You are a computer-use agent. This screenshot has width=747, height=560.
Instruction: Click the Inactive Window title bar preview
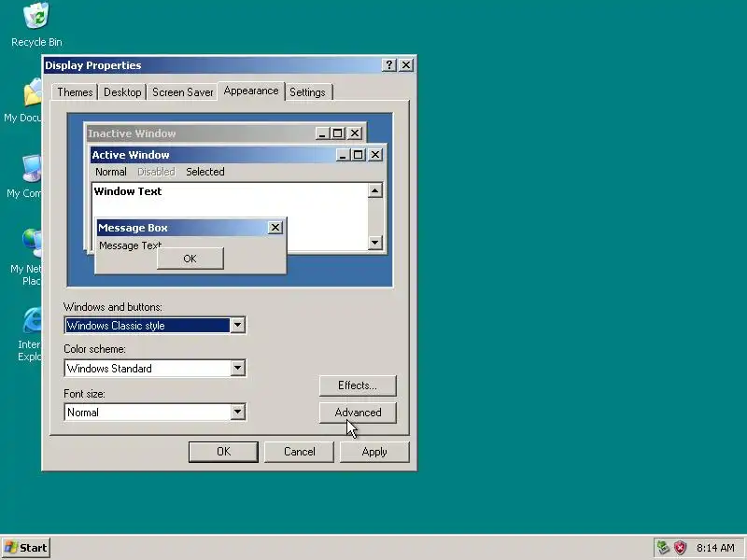click(200, 133)
